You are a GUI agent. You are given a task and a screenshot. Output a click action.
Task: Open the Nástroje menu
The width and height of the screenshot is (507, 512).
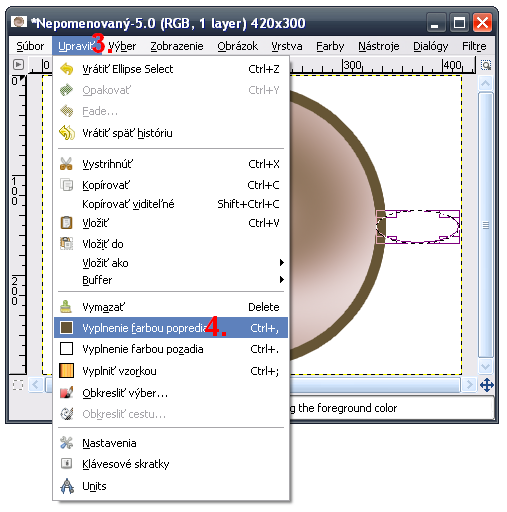[x=379, y=46]
